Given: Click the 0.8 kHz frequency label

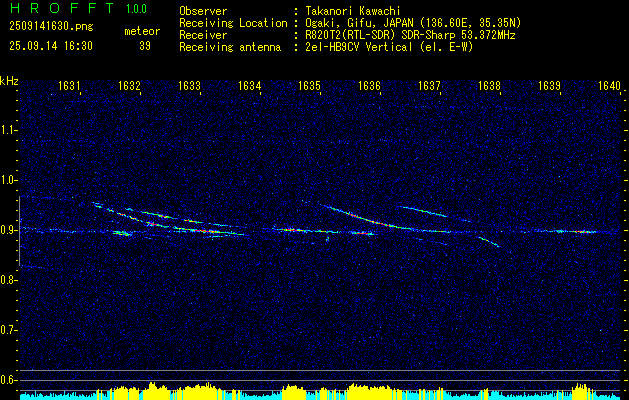Looking at the screenshot, I should click(x=8, y=280).
